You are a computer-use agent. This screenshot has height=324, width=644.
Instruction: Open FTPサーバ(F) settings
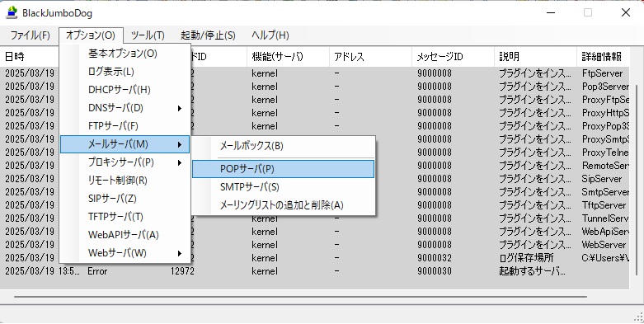[x=125, y=126]
